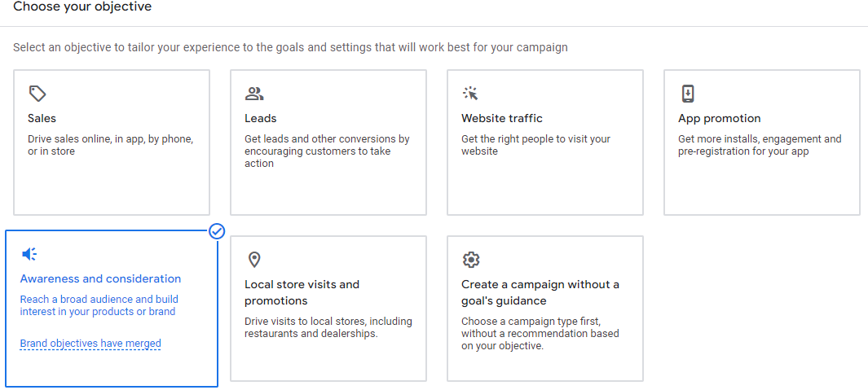Click the Awareness megaphone icon
This screenshot has width=868, height=390.
coord(29,254)
